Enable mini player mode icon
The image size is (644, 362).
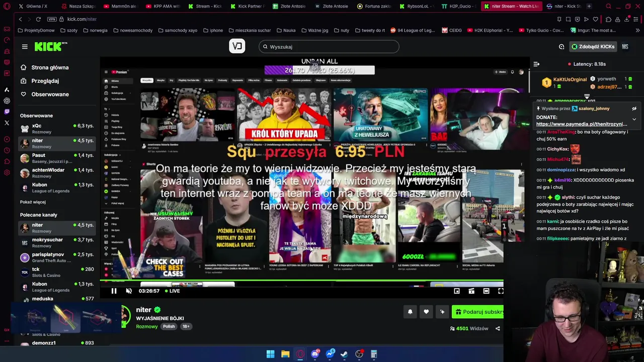pyautogui.click(x=457, y=291)
